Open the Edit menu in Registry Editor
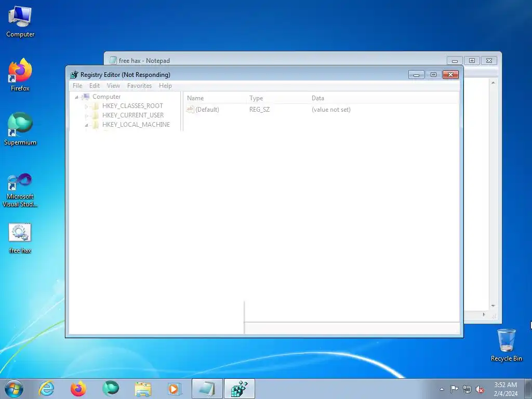Image resolution: width=532 pixels, height=399 pixels. click(x=95, y=86)
